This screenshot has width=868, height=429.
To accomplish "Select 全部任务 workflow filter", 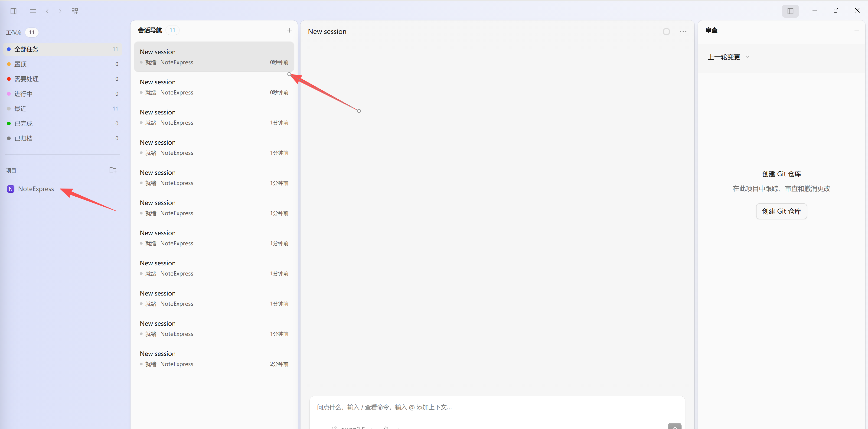I will (63, 49).
